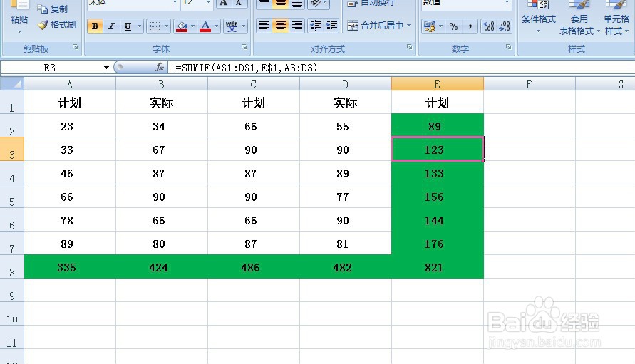635x364 pixels.
Task: Select cell B8 containing 424
Action: click(x=162, y=267)
